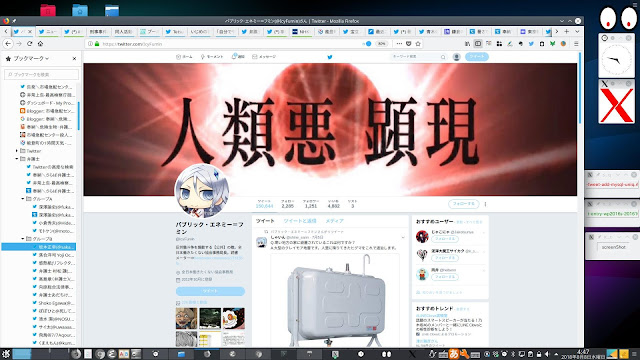The width and height of the screenshot is (640, 360).
Task: Open the Library icon in toolbar
Action: click(467, 44)
